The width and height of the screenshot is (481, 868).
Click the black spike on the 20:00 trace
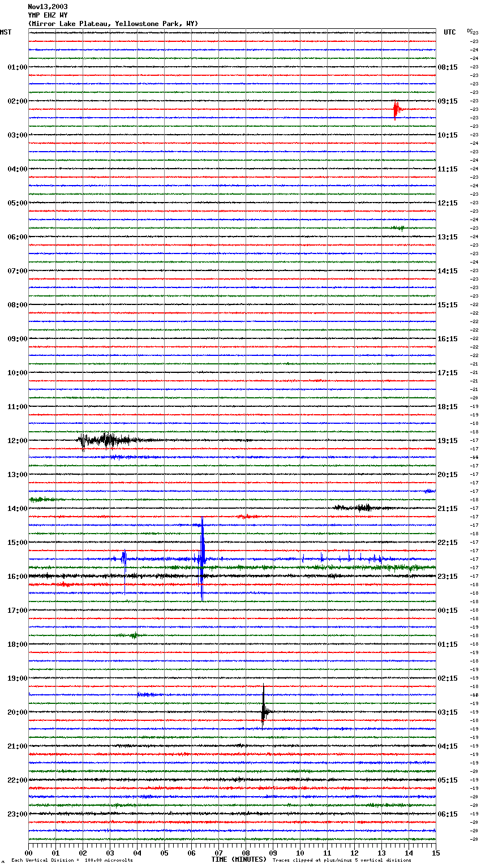click(x=264, y=707)
